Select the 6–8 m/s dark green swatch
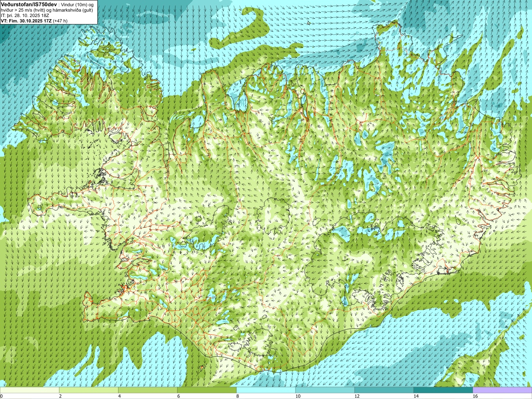 [207, 390]
